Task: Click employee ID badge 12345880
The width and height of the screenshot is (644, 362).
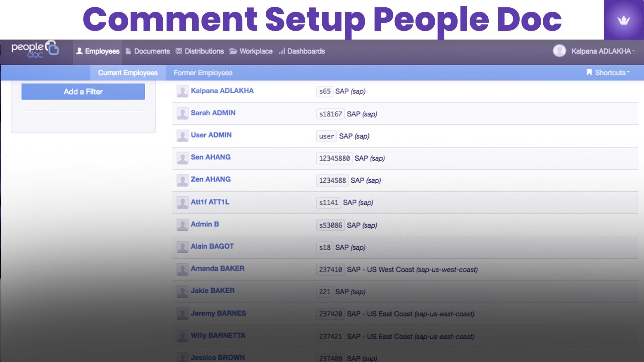Action: coord(334,158)
